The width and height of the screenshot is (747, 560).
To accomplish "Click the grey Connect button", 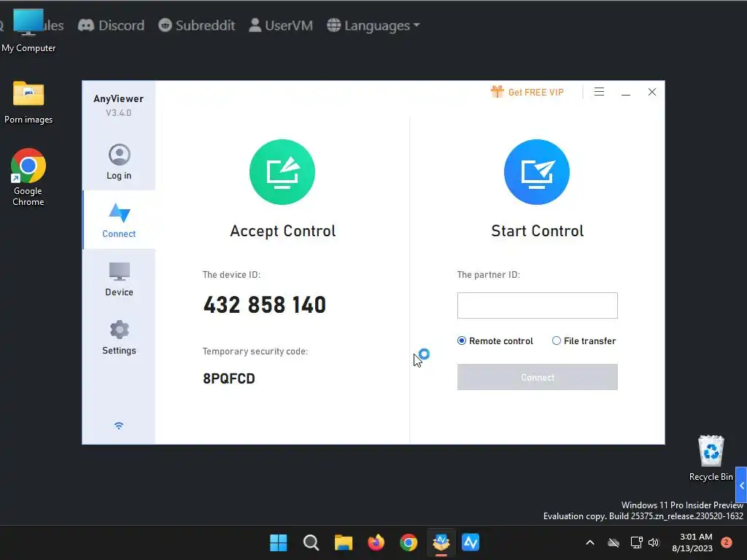I will (x=538, y=377).
